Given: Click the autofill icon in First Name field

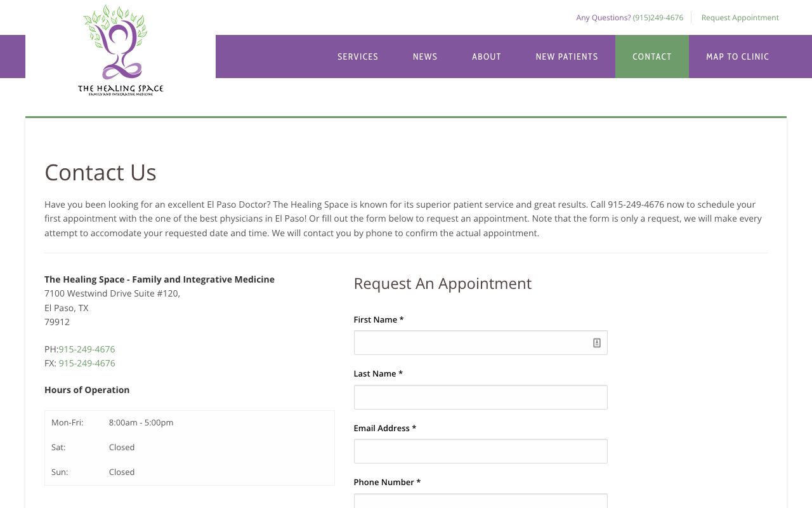Looking at the screenshot, I should 597,343.
